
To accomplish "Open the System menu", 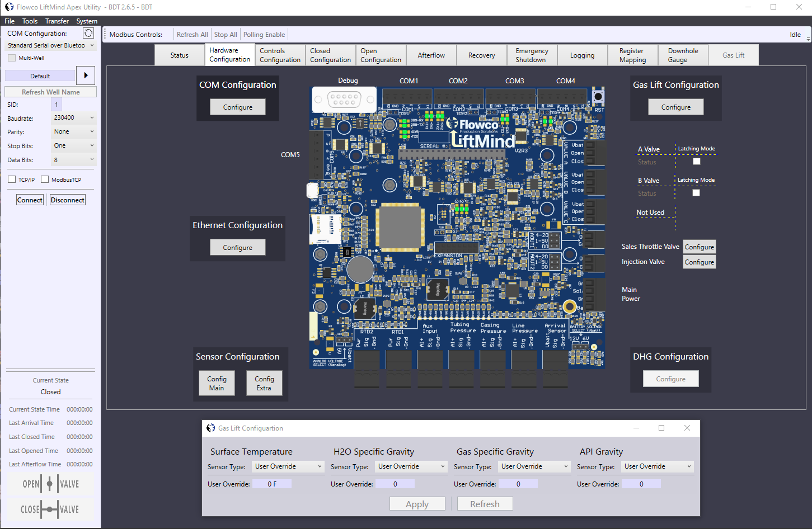I will click(87, 21).
